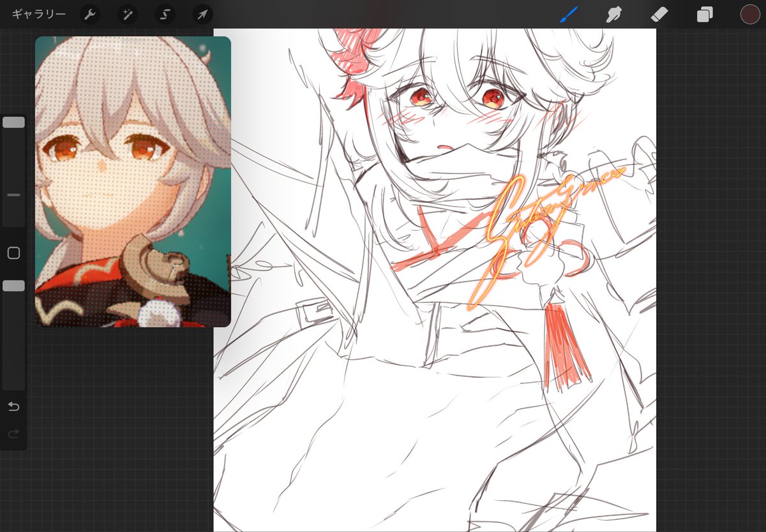This screenshot has height=532, width=766.
Task: Tap the floating reference image window
Action: point(133,182)
